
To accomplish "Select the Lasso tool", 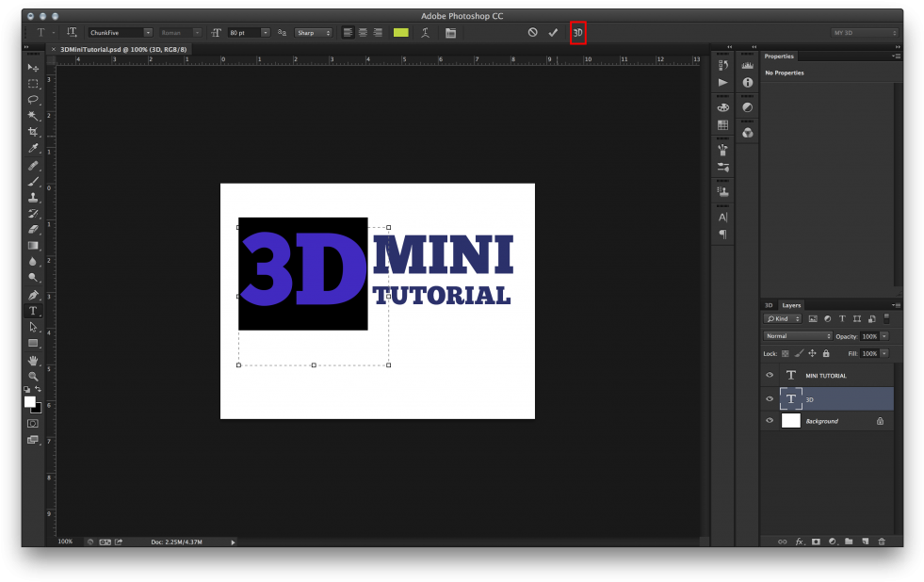I will coord(33,99).
